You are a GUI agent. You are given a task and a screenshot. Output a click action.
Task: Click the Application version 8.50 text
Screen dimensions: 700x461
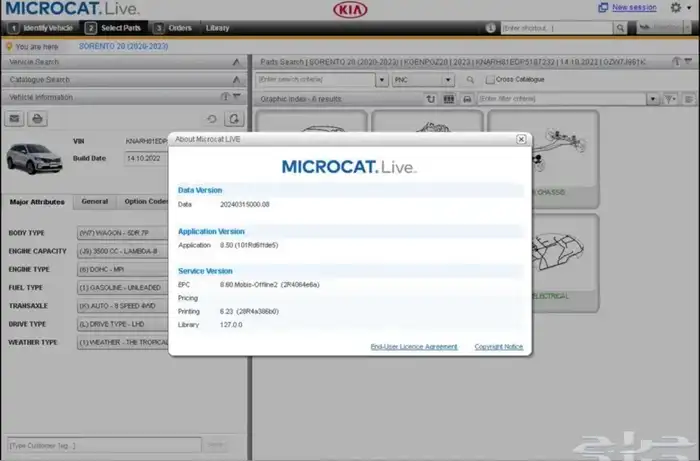pyautogui.click(x=249, y=245)
